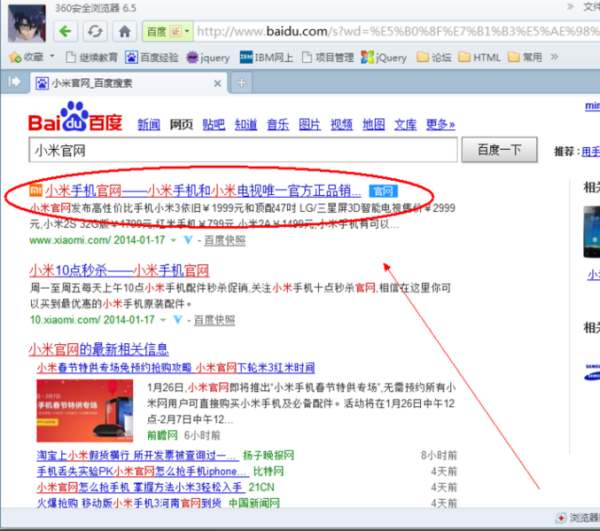
Task: Open the favorites star icon
Action: 15,57
